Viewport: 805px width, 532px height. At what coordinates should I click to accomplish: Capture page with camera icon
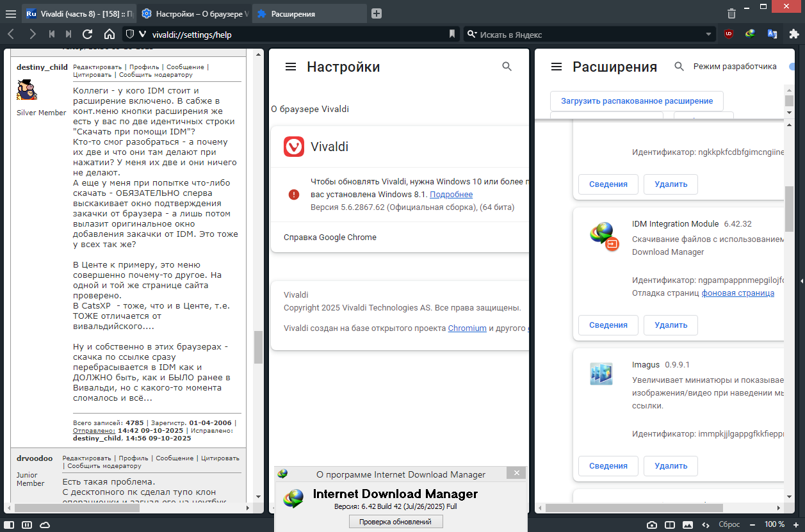coord(652,524)
